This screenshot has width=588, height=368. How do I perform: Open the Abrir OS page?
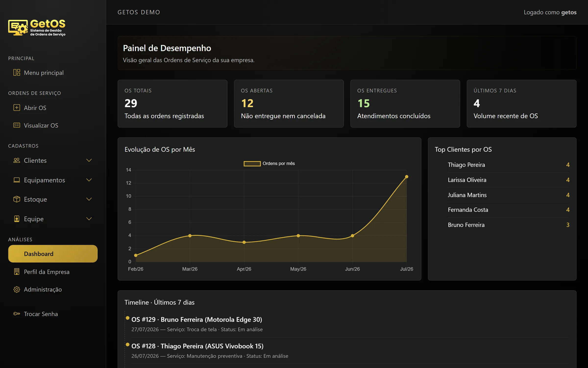pos(53,108)
